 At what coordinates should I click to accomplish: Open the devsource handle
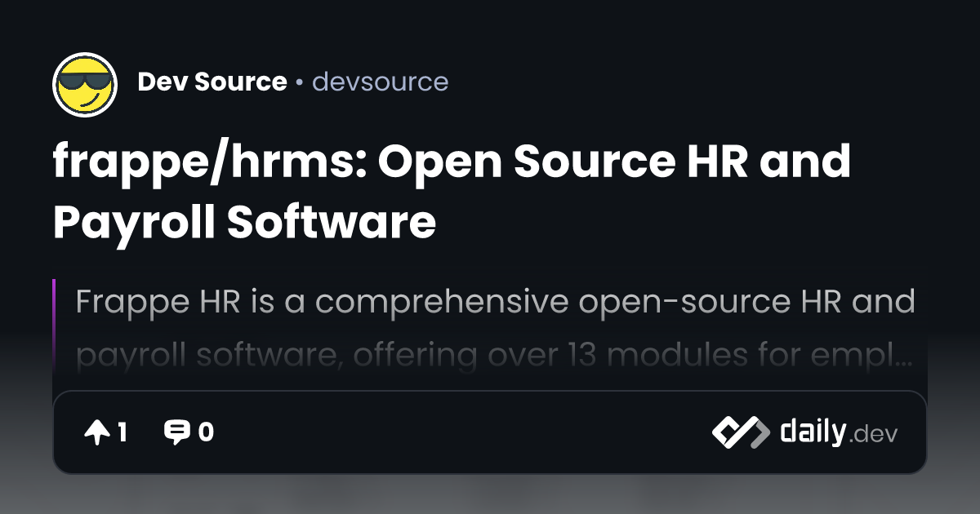381,82
